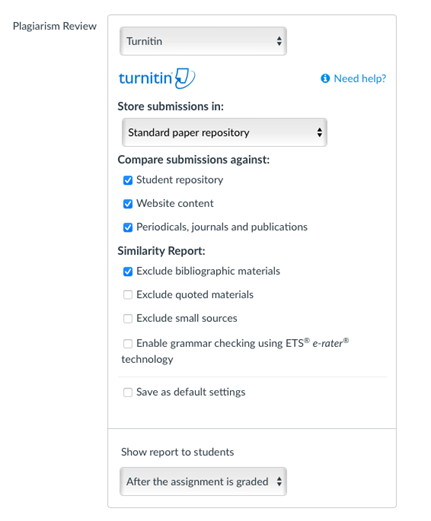Open the Turnitin plagiarism tool dropdown
Image resolution: width=431 pixels, height=521 pixels.
click(203, 41)
